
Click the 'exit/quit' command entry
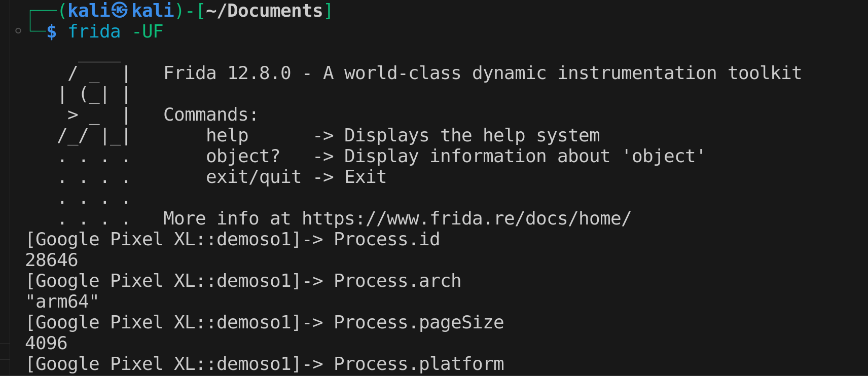click(x=254, y=177)
